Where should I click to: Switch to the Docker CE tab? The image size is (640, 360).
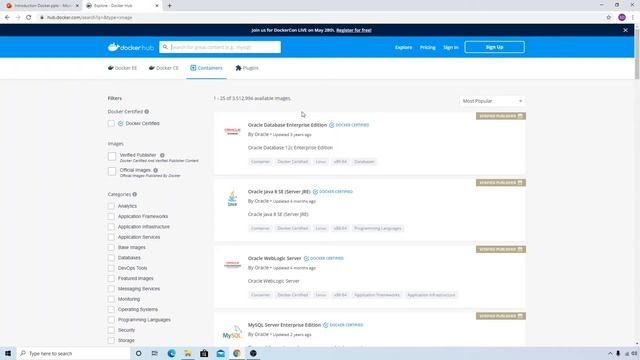[164, 68]
